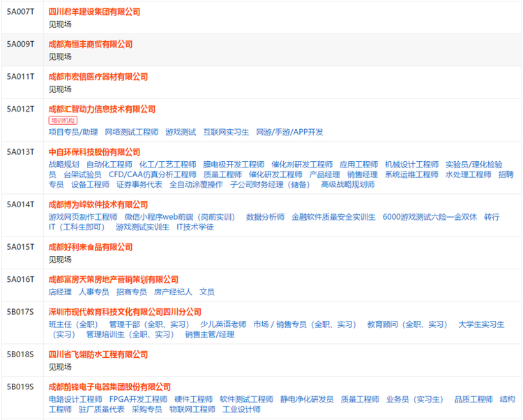Open 系统运维工程师 job posting
This screenshot has width=523, height=420.
click(412, 174)
